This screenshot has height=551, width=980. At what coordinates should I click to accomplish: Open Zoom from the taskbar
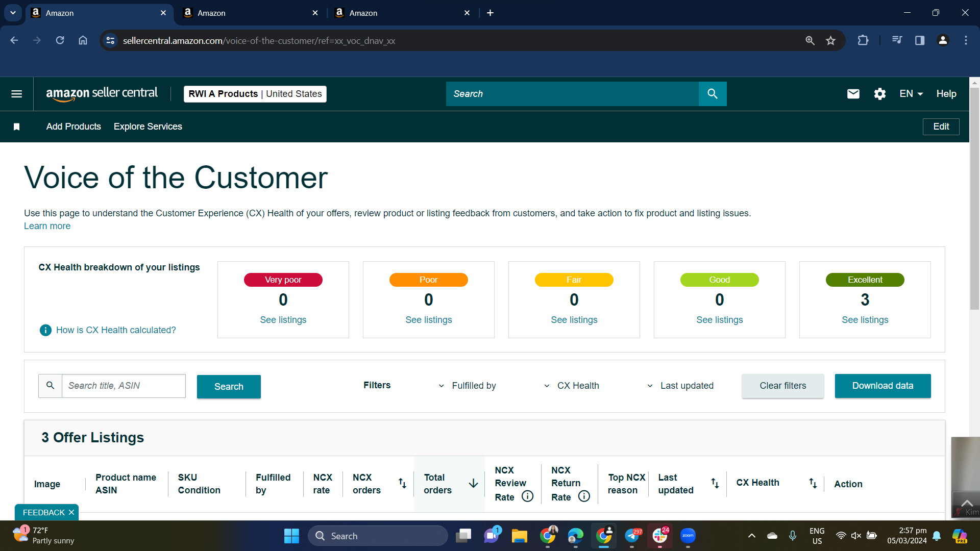point(688,536)
